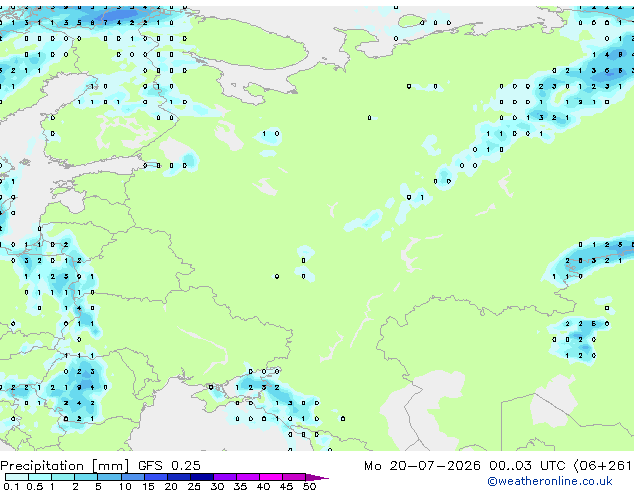Select the 35–40 mm legend color
The height and width of the screenshot is (490, 634).
tap(247, 477)
